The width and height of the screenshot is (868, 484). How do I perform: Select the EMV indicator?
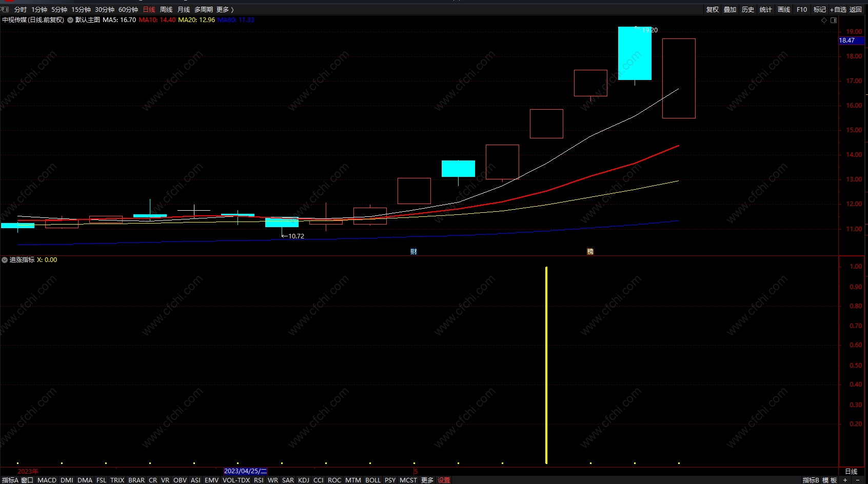click(212, 480)
